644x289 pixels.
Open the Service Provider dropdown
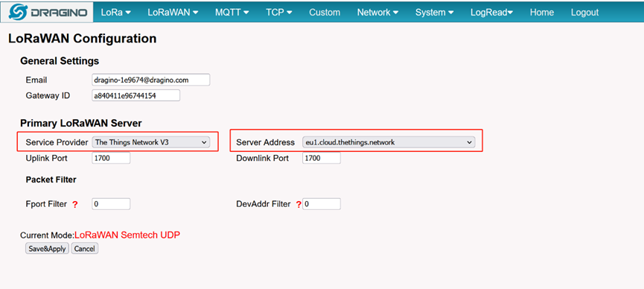click(150, 142)
